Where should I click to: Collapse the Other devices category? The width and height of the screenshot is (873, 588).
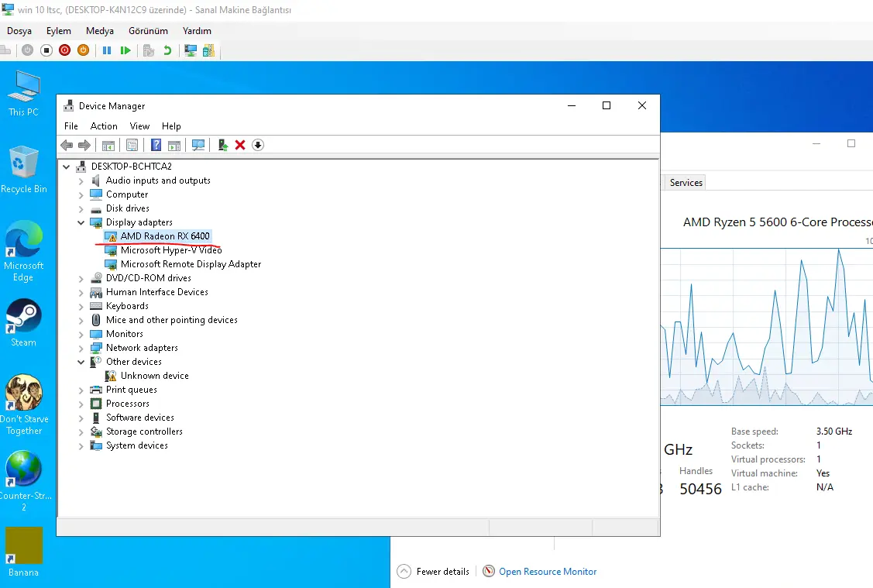(x=81, y=362)
